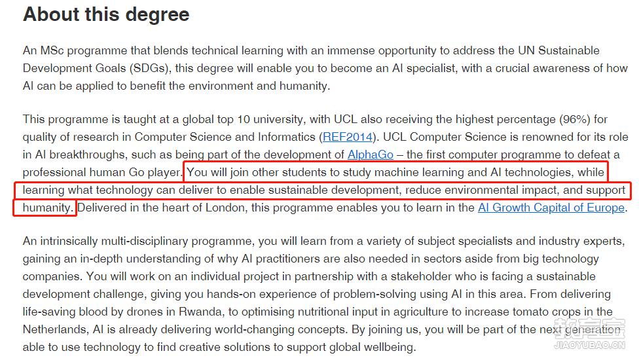The height and width of the screenshot is (364, 639).
Task: Select the 'About this degree' heading
Action: (x=106, y=14)
